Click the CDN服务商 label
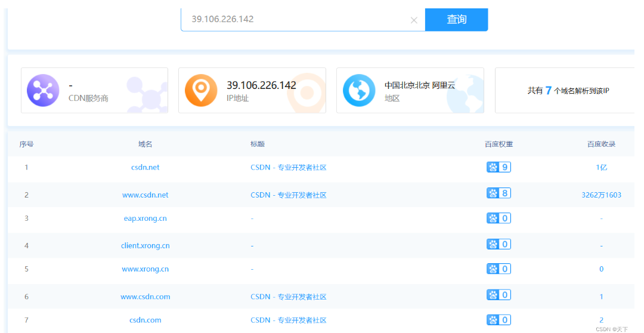The image size is (644, 333). click(88, 98)
